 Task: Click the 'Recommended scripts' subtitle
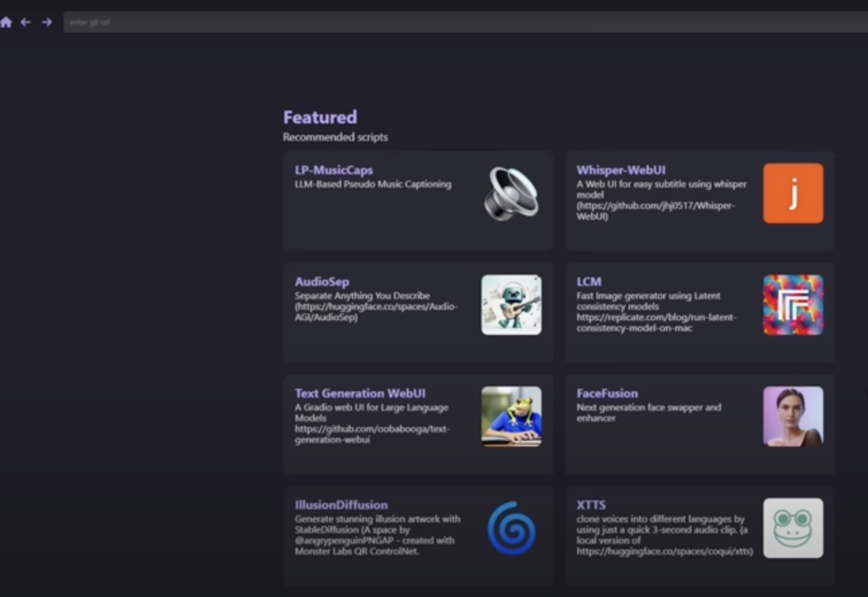coord(336,137)
